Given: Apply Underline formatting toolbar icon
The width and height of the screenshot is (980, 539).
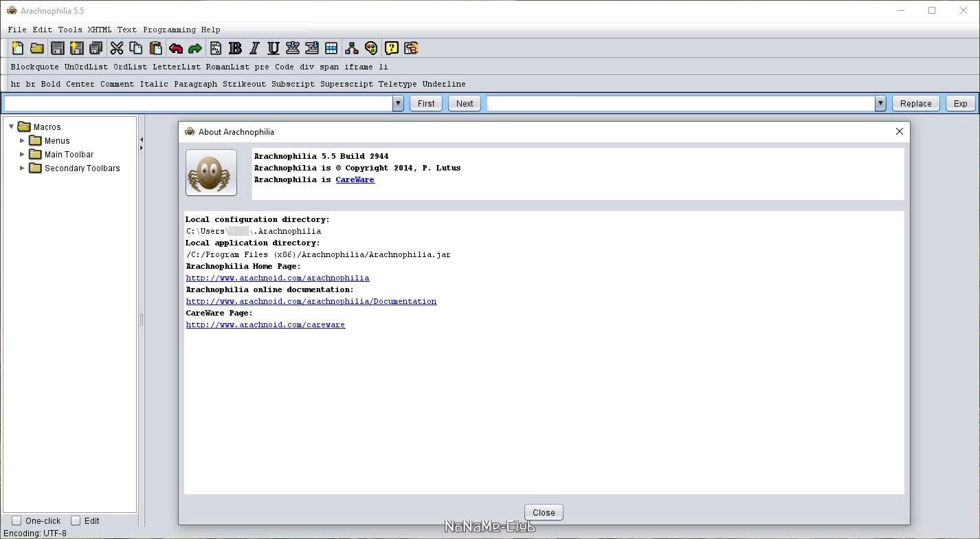Looking at the screenshot, I should [273, 48].
